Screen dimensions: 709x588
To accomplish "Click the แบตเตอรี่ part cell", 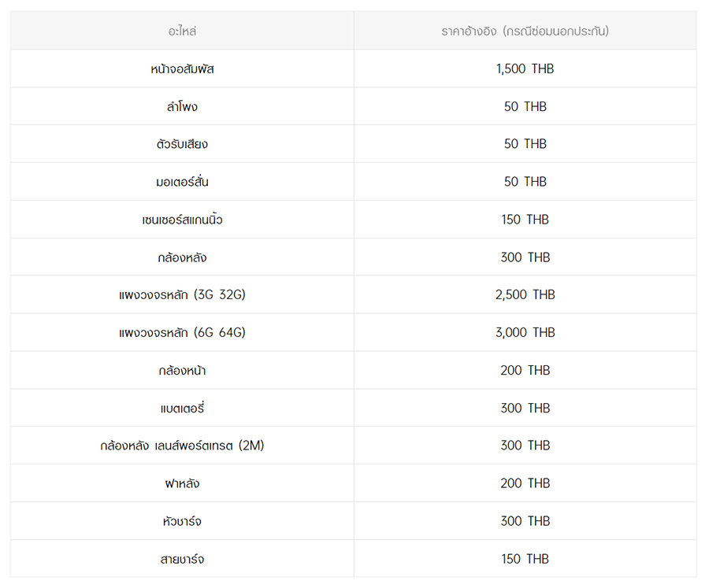I will 182,408.
